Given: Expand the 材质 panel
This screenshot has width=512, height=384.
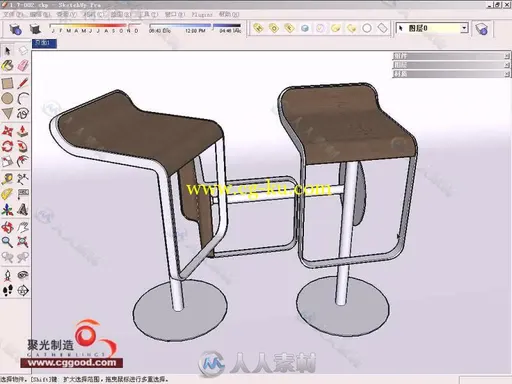Looking at the screenshot, I should pos(451,74).
